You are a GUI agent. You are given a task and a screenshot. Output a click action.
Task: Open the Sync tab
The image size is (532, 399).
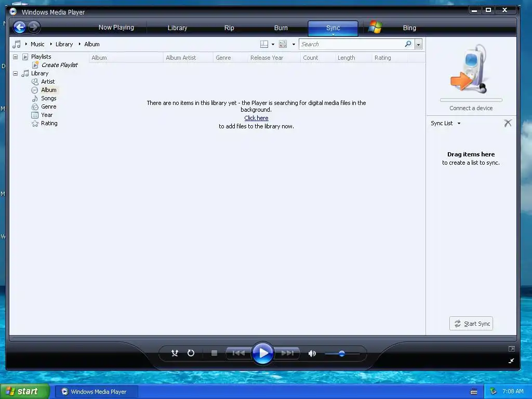point(333,28)
